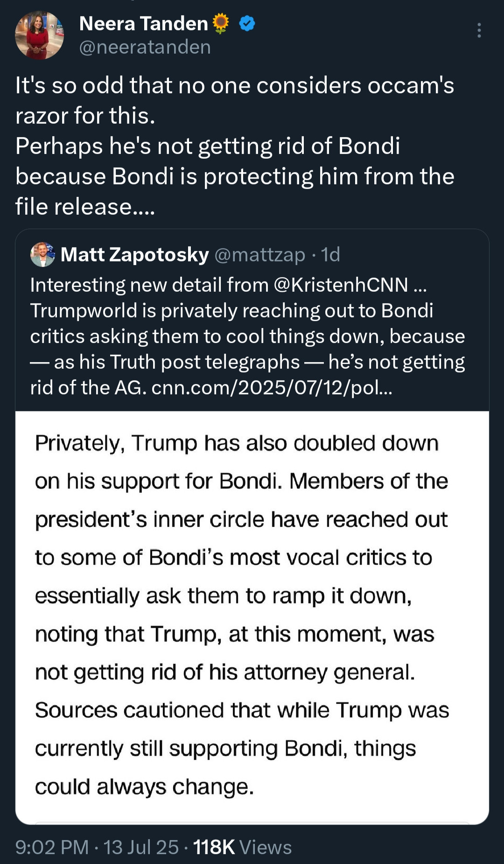Open the CNN article screenshot image
The image size is (504, 864).
coord(252,616)
